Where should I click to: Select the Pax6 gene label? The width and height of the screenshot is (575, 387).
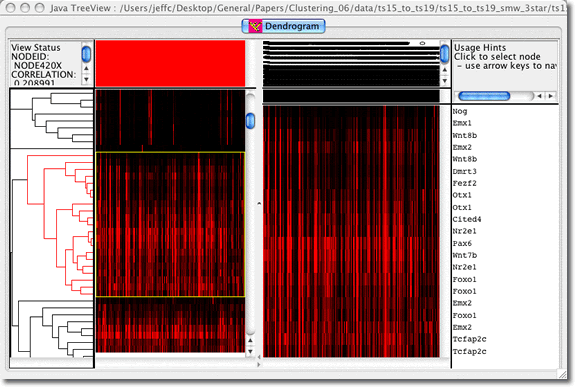[462, 243]
